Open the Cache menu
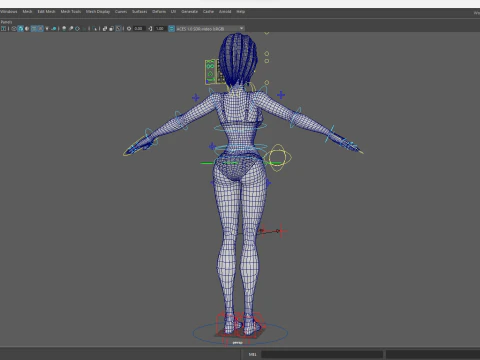Screen dimensions: 480x360 pos(208,12)
